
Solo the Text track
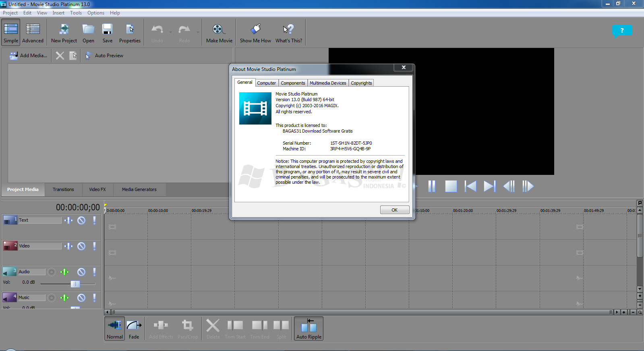[94, 220]
